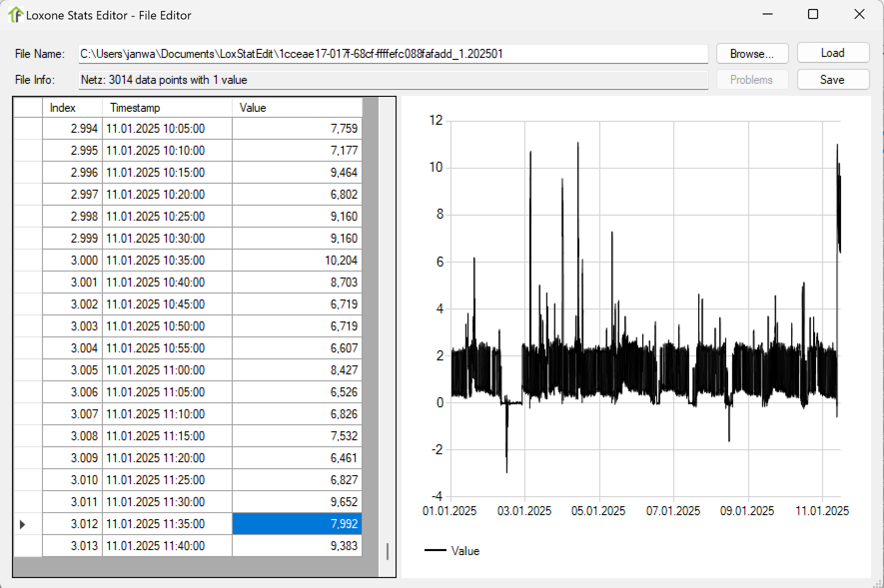The image size is (884, 588).
Task: Select row header of index 2.994
Action: pos(28,129)
